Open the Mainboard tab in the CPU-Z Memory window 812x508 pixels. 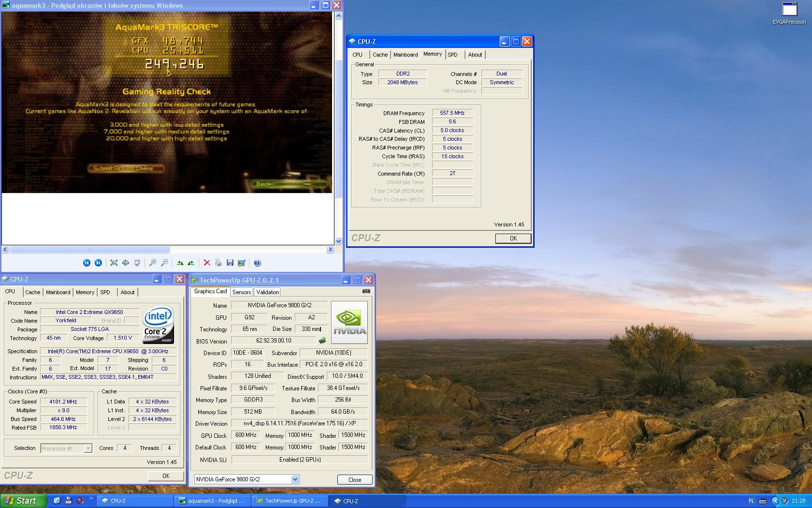pos(406,55)
